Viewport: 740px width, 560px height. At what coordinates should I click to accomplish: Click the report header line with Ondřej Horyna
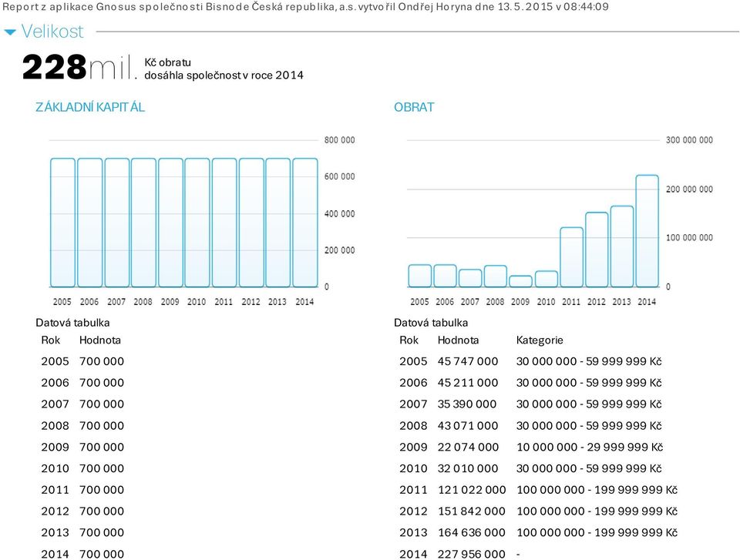(305, 7)
